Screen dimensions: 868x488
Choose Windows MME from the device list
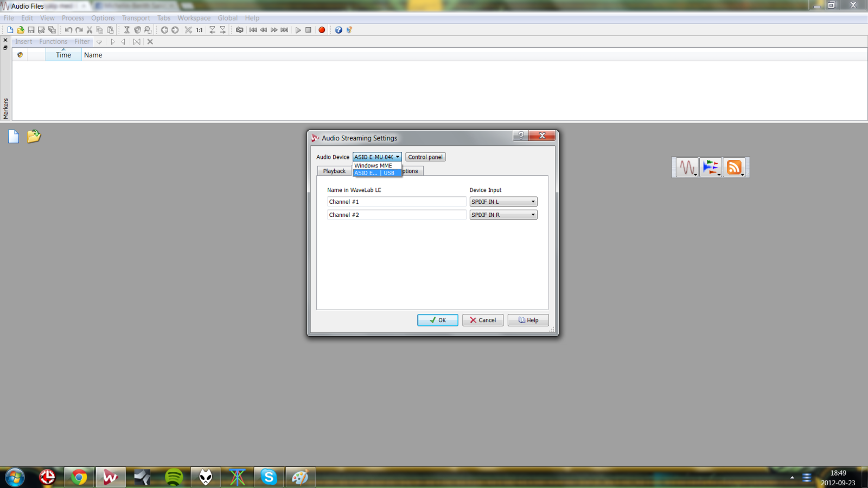pyautogui.click(x=377, y=166)
